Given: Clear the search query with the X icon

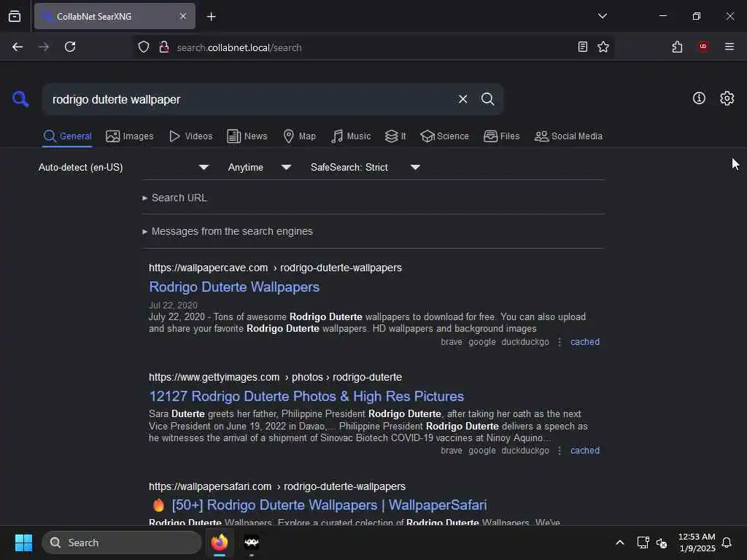Looking at the screenshot, I should pos(462,99).
